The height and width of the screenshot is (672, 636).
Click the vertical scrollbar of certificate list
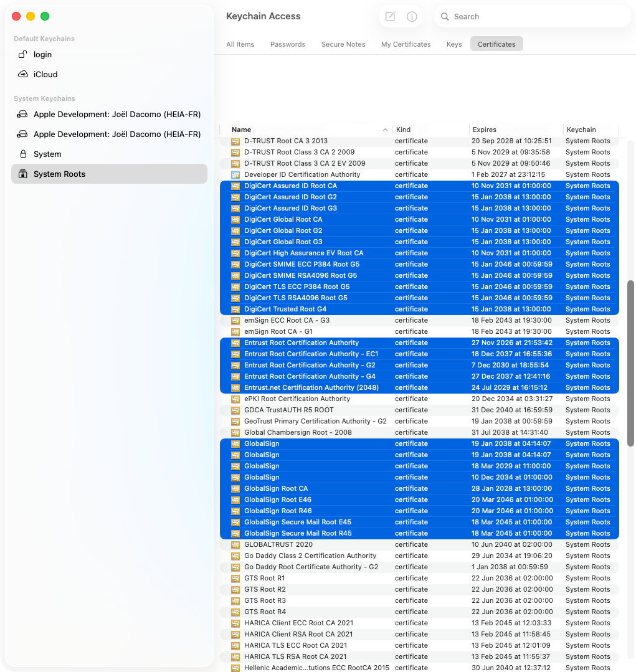(x=630, y=364)
